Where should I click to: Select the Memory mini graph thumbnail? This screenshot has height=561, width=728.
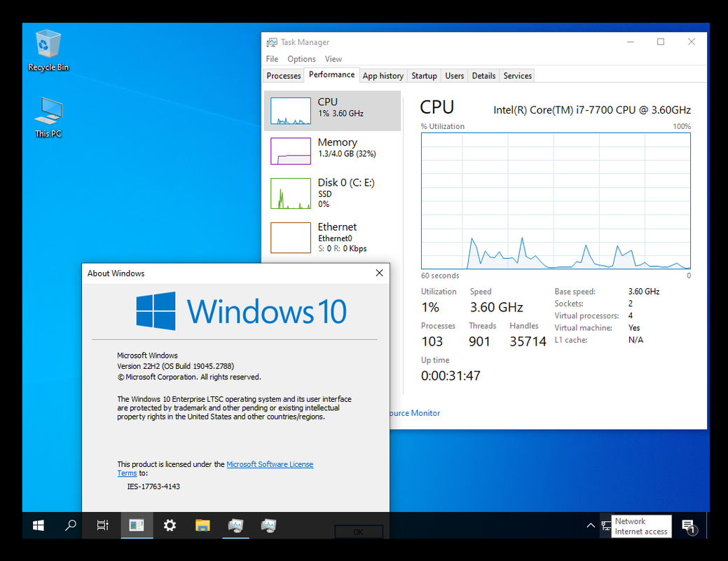coord(291,151)
